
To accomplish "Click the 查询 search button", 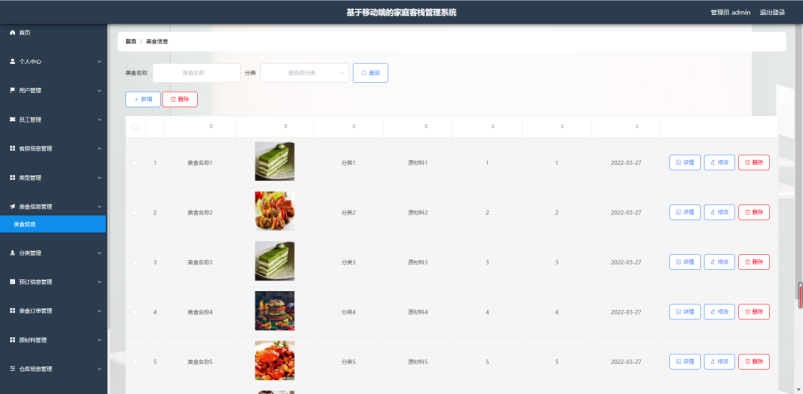I will pos(370,73).
